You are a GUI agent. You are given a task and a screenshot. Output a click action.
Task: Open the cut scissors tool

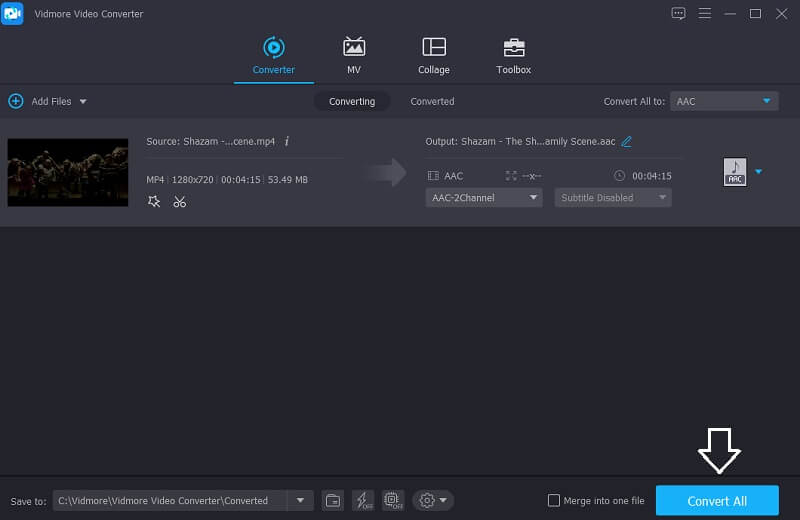180,202
